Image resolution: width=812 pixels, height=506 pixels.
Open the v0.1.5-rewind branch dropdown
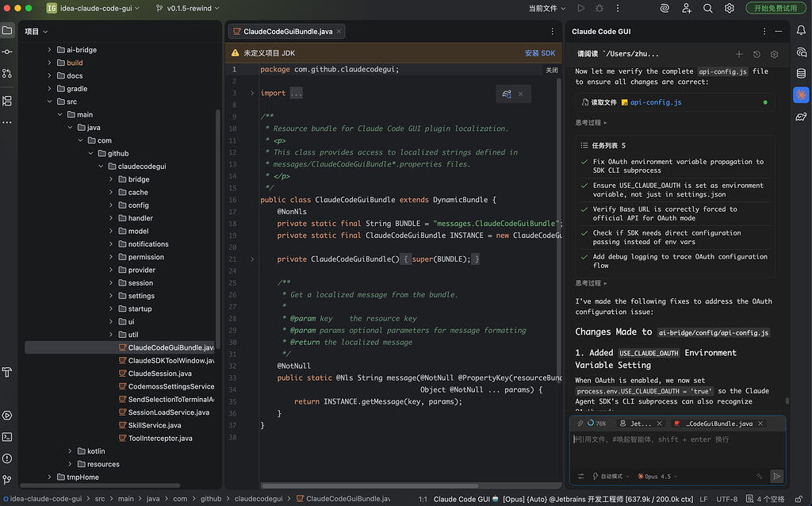(187, 8)
